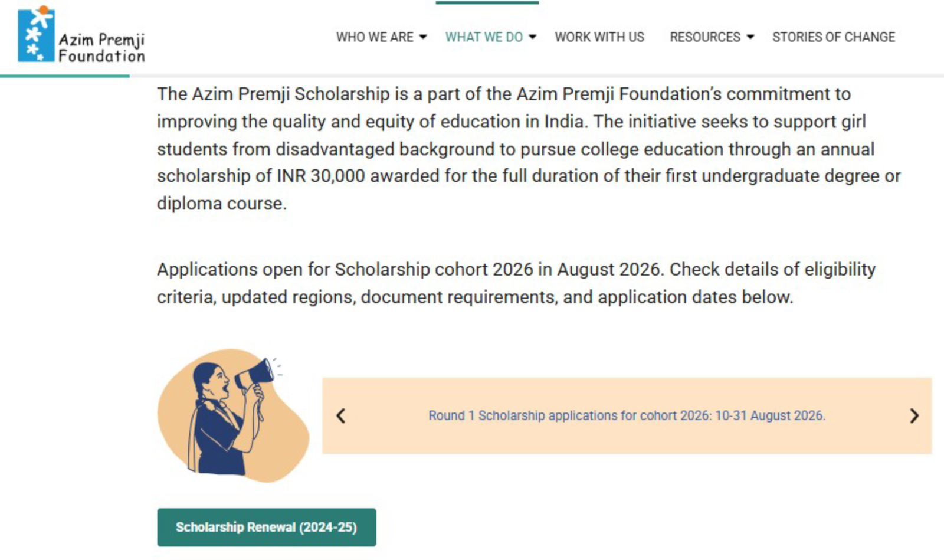Open the WHAT WE DO menu
Viewport: 944px width, 560px height.
[x=484, y=37]
